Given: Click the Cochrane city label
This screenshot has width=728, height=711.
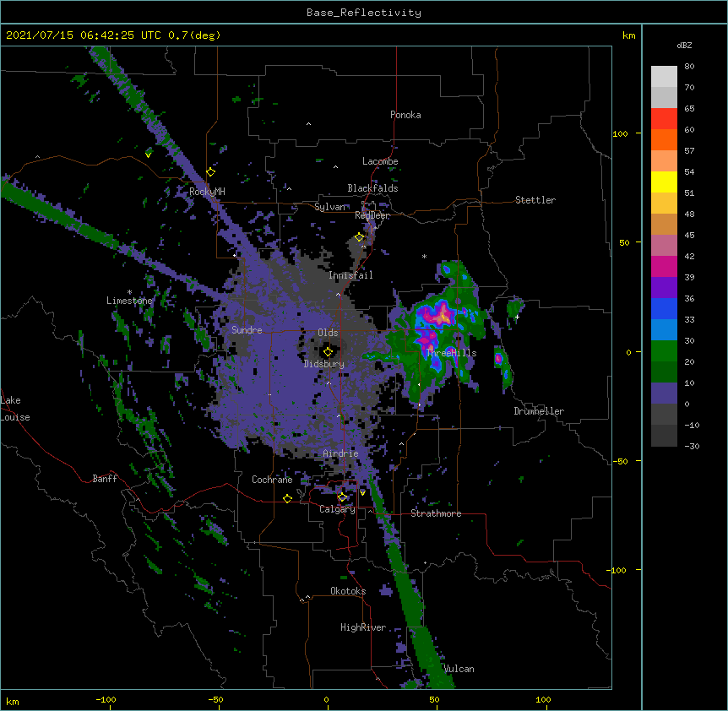Looking at the screenshot, I should [272, 480].
